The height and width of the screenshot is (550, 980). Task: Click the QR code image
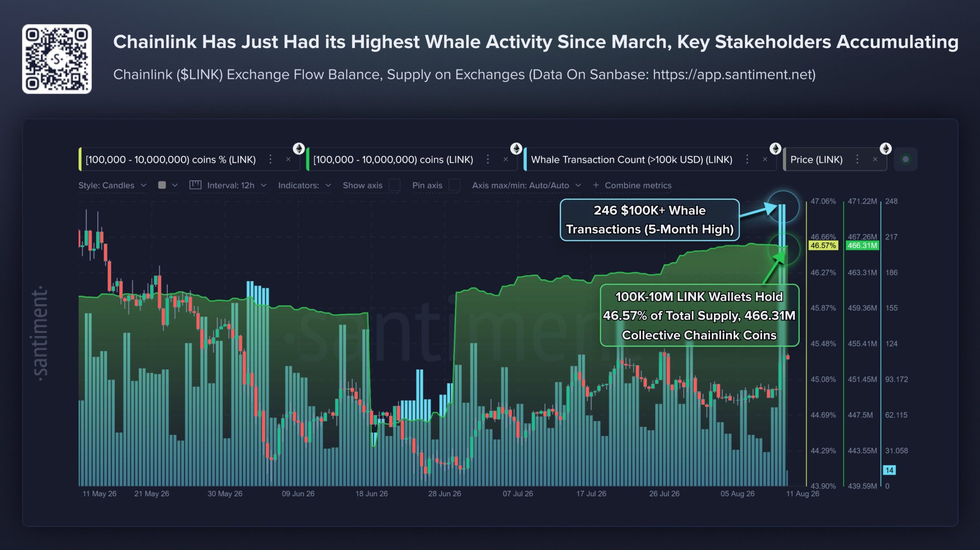point(57,59)
